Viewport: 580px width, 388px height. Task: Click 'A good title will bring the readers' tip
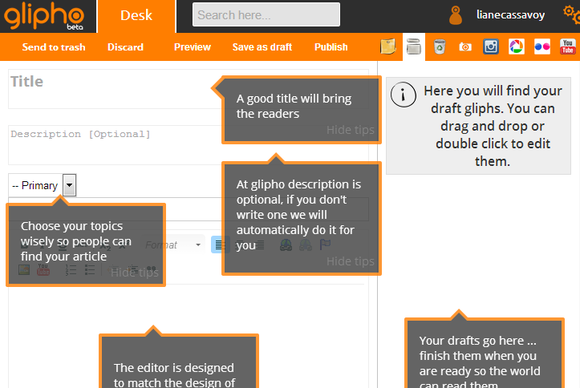point(294,106)
